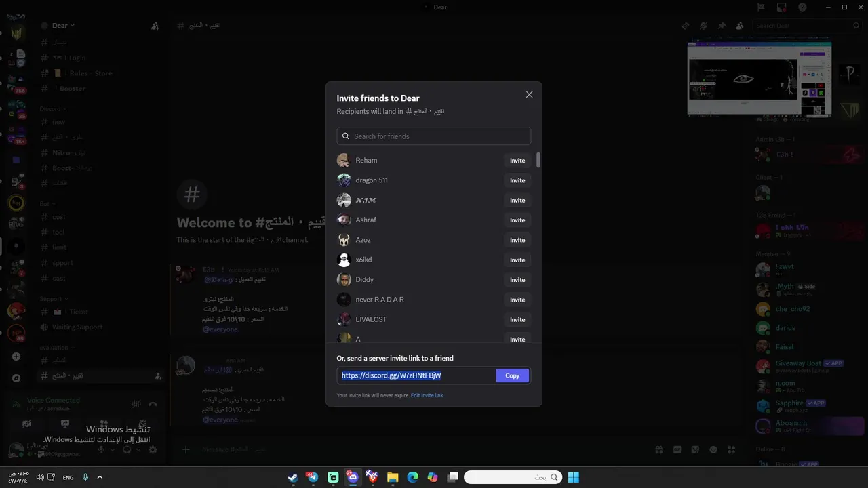Image resolution: width=868 pixels, height=488 pixels.
Task: Open the Inbox icon in title bar
Action: 782,7
